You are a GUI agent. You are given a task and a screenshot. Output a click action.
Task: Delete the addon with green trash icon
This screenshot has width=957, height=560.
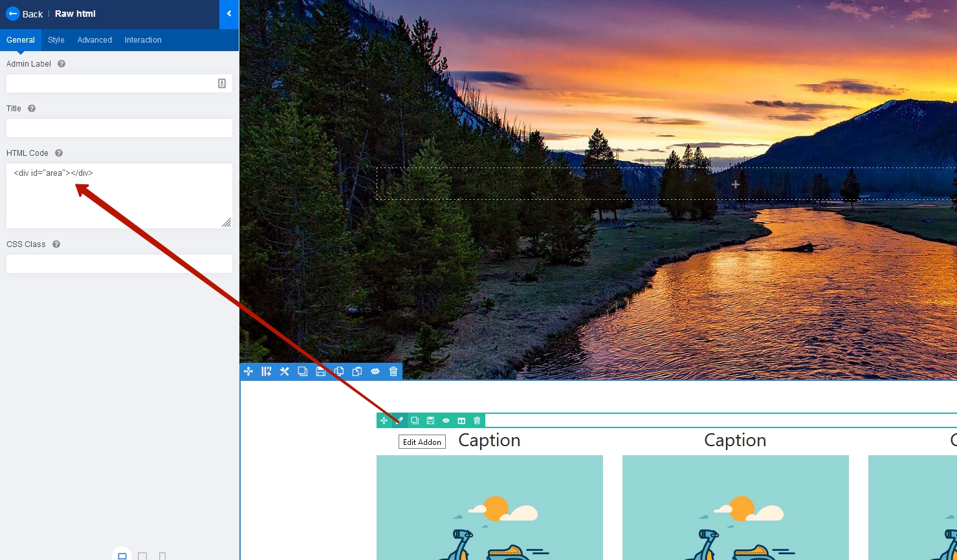pos(477,420)
